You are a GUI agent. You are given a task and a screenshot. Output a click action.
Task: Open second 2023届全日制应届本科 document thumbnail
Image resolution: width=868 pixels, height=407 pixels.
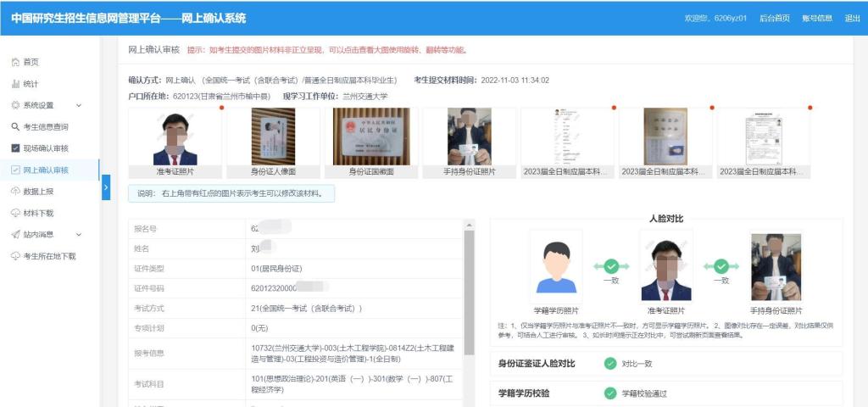point(665,137)
